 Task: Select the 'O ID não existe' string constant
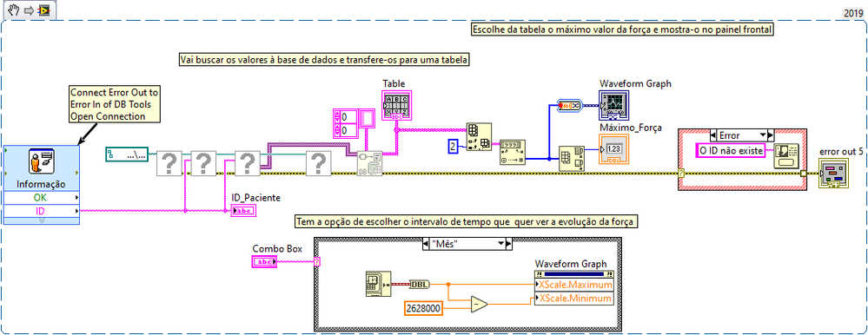(x=731, y=150)
